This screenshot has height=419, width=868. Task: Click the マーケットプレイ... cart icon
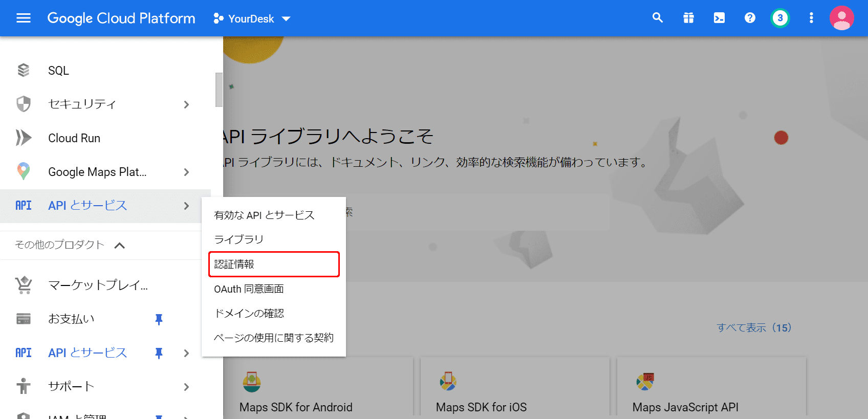(24, 285)
